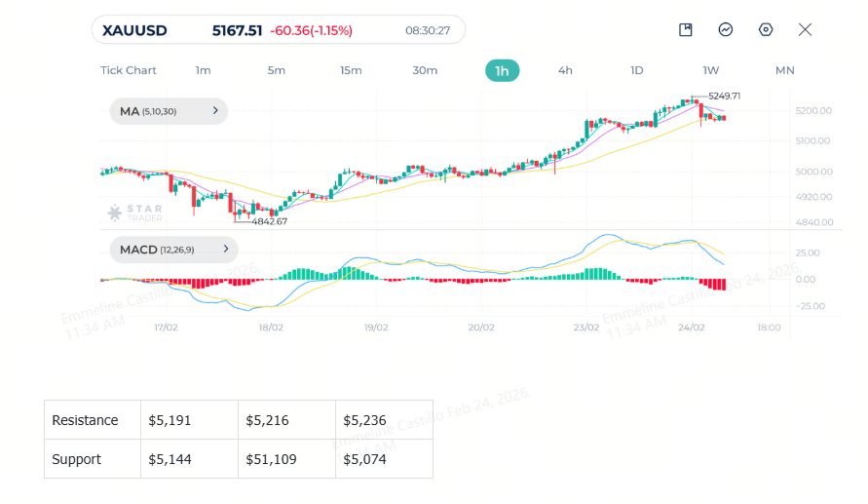
Task: Switch to the 1D timeframe
Action: 636,70
